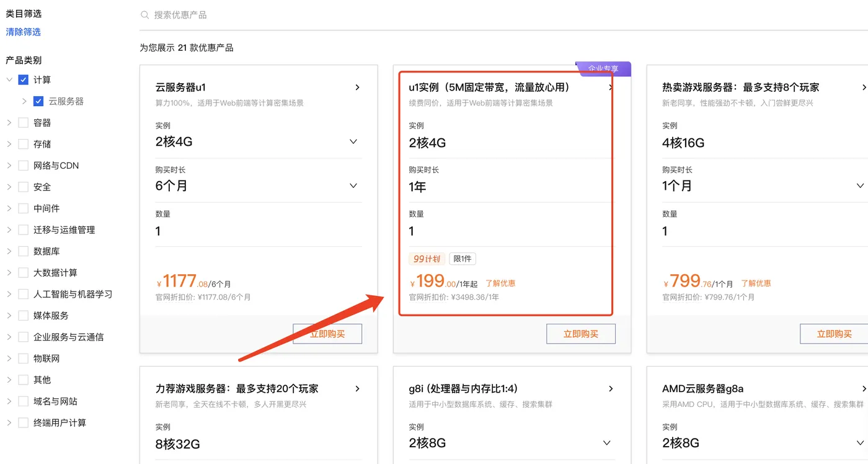Click the 99计划 promotion tag
Image resolution: width=868 pixels, height=464 pixels.
[427, 259]
